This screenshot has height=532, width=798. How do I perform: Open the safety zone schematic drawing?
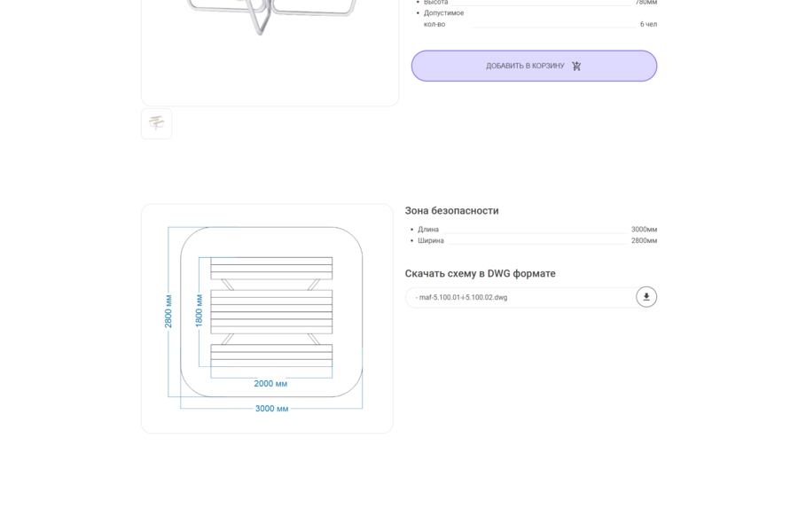coord(267,318)
